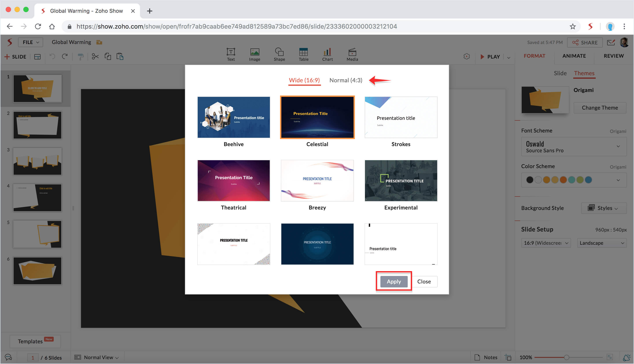Image resolution: width=634 pixels, height=364 pixels.
Task: Click the Apply button
Action: [x=394, y=281]
